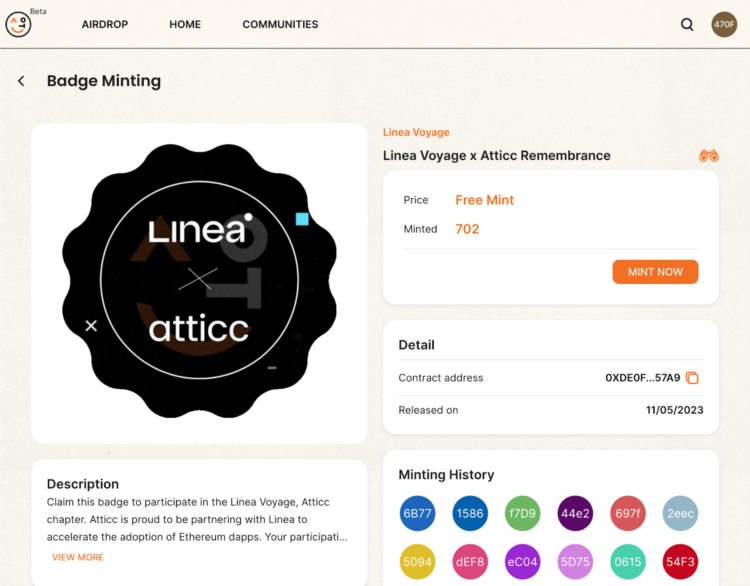Screen dimensions: 750x586
Task: Click the 44e2 purple avatar
Action: (575, 513)
